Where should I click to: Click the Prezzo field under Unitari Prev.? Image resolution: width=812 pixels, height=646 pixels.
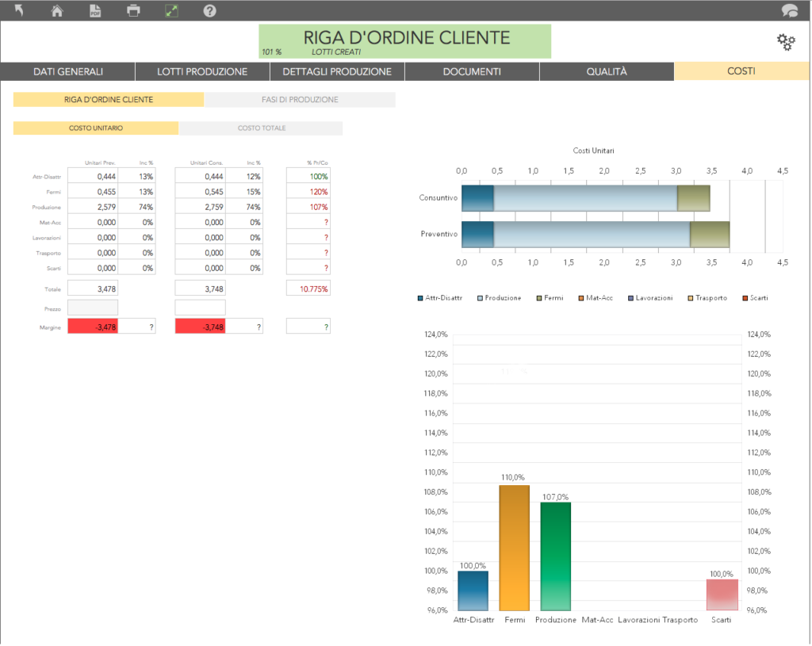coord(93,307)
